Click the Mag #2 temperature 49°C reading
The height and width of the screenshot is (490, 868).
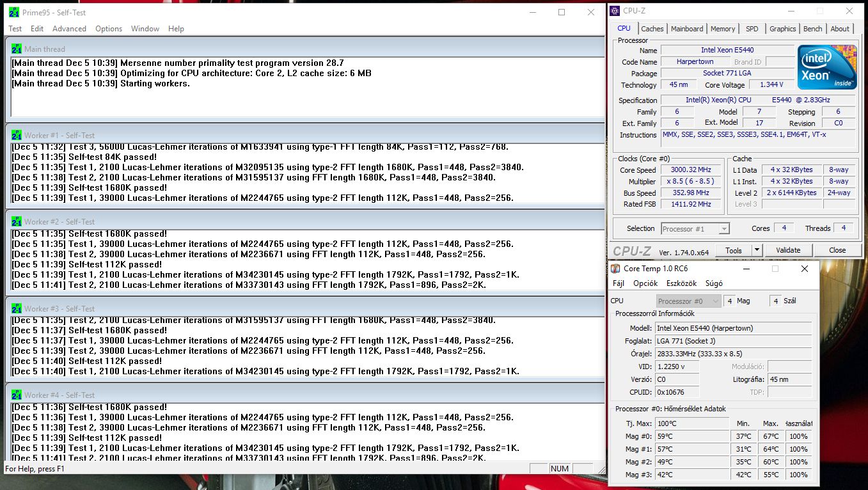pos(692,462)
